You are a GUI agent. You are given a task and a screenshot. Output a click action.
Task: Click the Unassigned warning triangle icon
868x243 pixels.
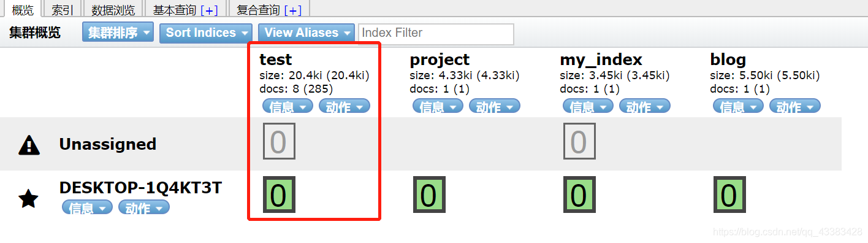click(29, 144)
